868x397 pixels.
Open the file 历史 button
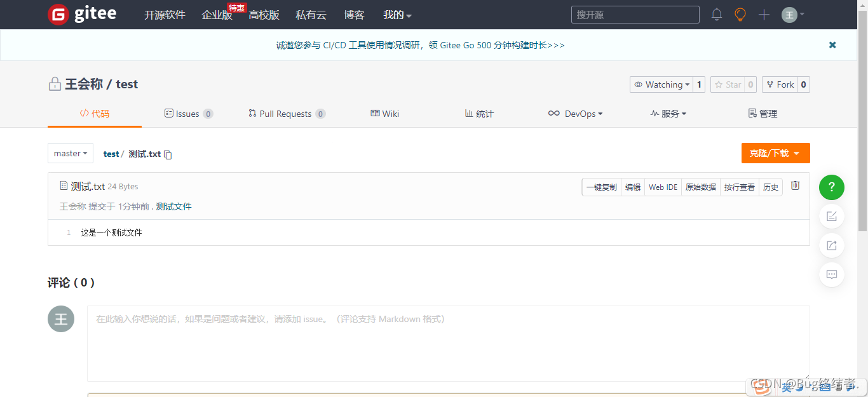pyautogui.click(x=771, y=187)
